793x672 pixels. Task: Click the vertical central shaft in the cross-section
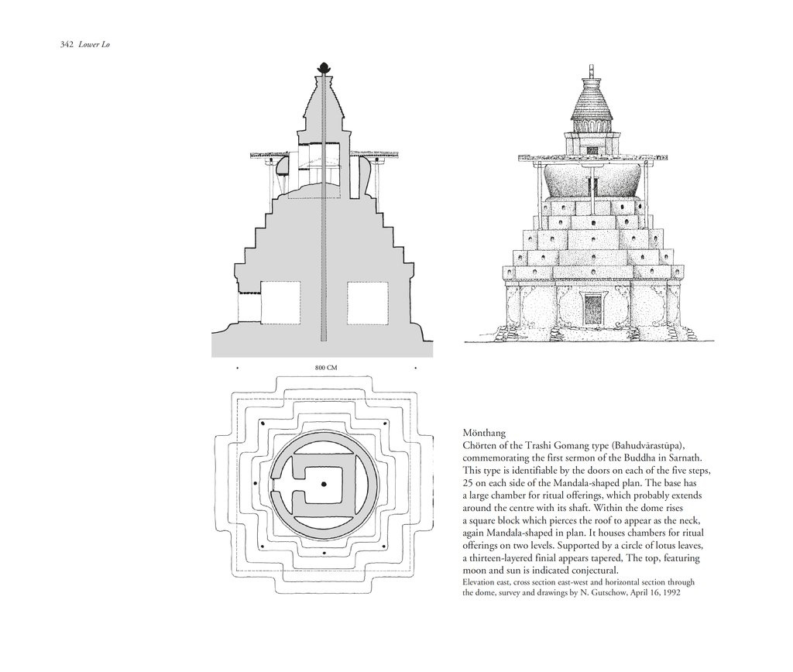pyautogui.click(x=323, y=232)
